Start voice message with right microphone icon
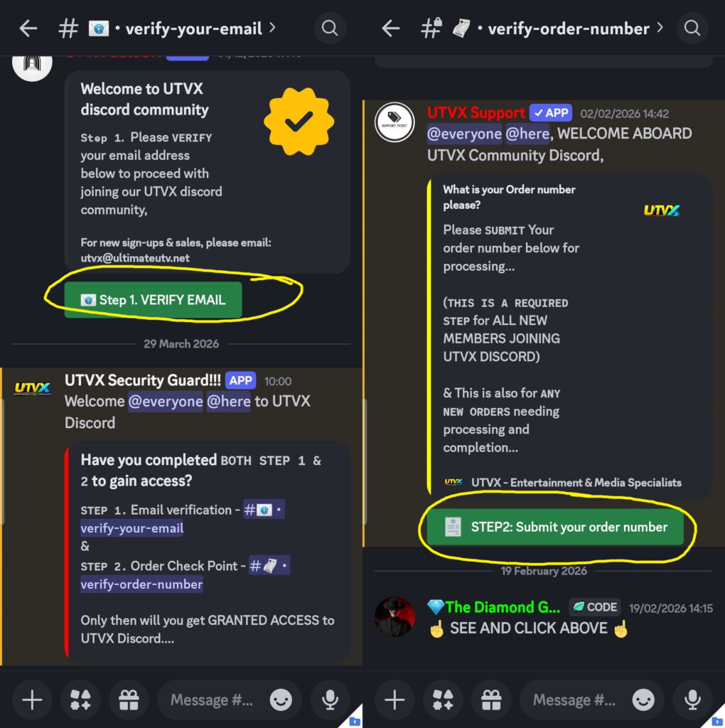Viewport: 725px width, 728px height. tap(692, 700)
